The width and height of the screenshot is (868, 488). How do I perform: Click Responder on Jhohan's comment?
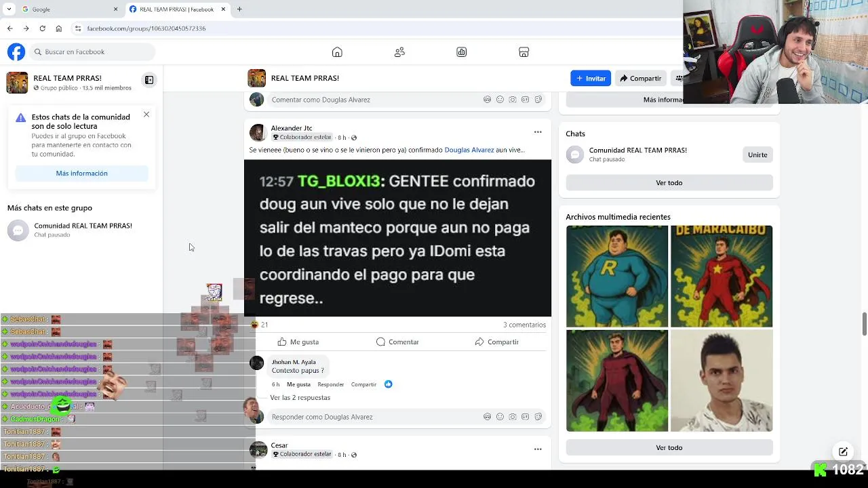(x=331, y=384)
